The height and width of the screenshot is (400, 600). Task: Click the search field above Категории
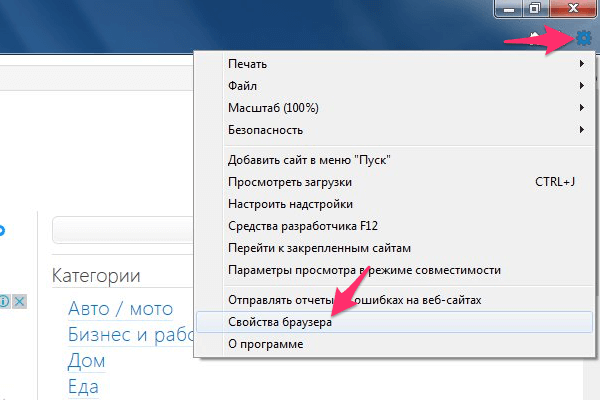pyautogui.click(x=120, y=230)
